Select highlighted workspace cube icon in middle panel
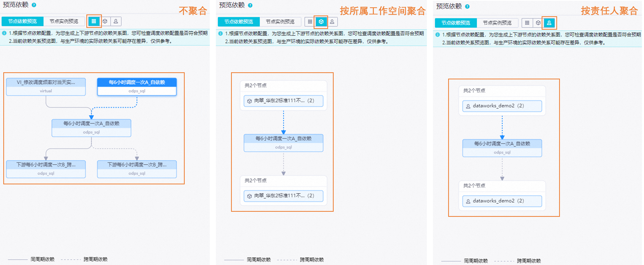Image resolution: width=644 pixels, height=265 pixels. coord(321,22)
